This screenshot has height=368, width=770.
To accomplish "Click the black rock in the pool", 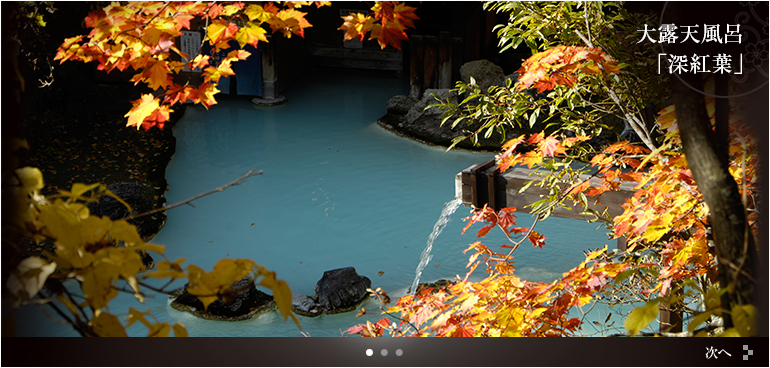I will (342, 289).
